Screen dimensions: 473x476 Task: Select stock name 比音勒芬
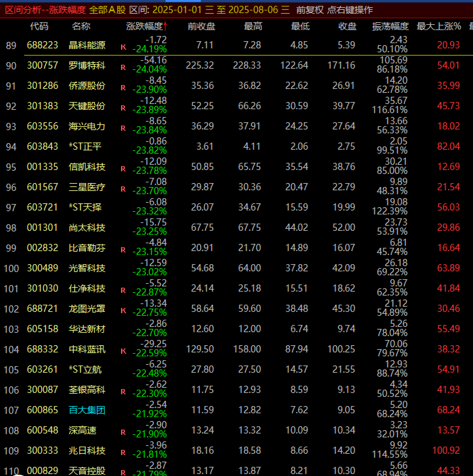(87, 248)
